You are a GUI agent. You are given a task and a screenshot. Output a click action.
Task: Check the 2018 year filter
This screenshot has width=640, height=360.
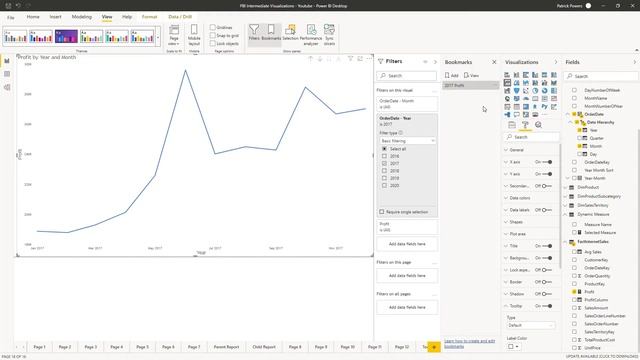tap(384, 171)
